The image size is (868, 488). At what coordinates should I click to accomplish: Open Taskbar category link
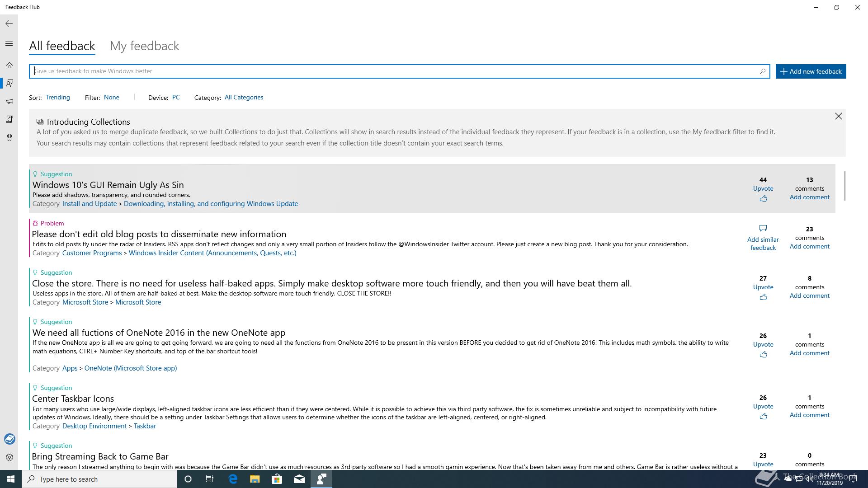[x=145, y=426]
